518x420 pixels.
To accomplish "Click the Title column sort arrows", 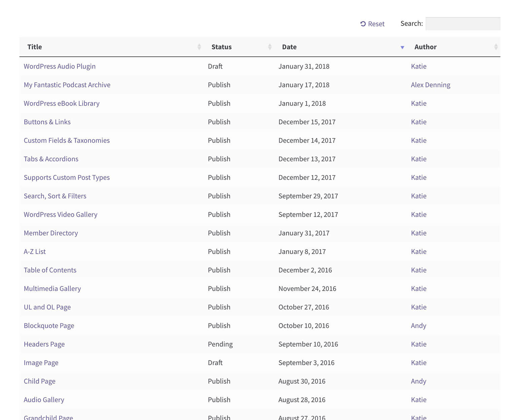I will (x=199, y=47).
